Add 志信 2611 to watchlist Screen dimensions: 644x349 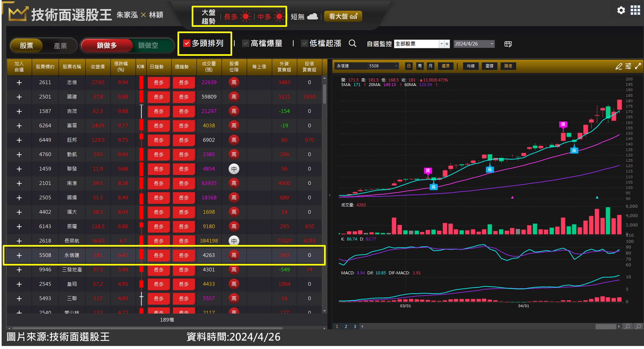(x=19, y=83)
